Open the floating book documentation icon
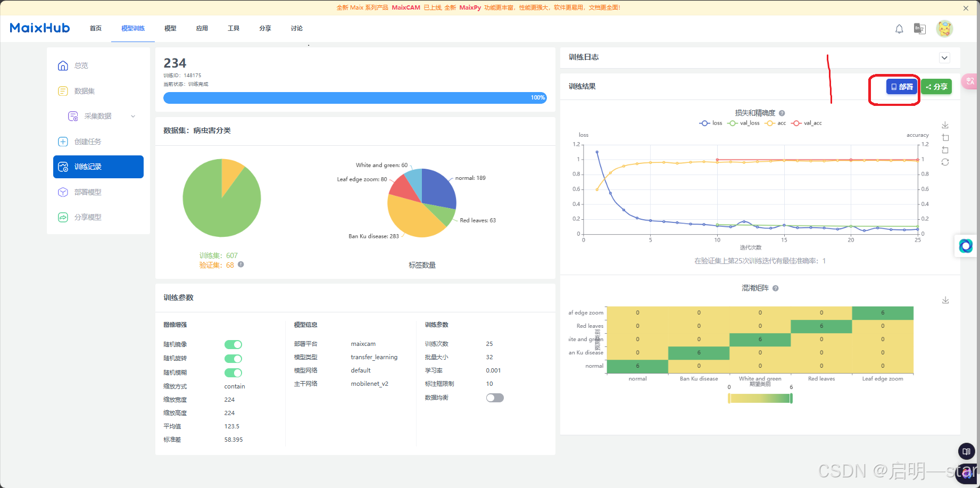980x488 pixels. point(966,451)
